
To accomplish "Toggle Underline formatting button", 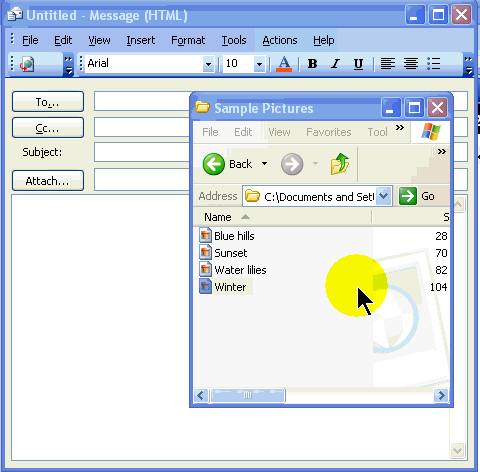I will click(x=358, y=63).
